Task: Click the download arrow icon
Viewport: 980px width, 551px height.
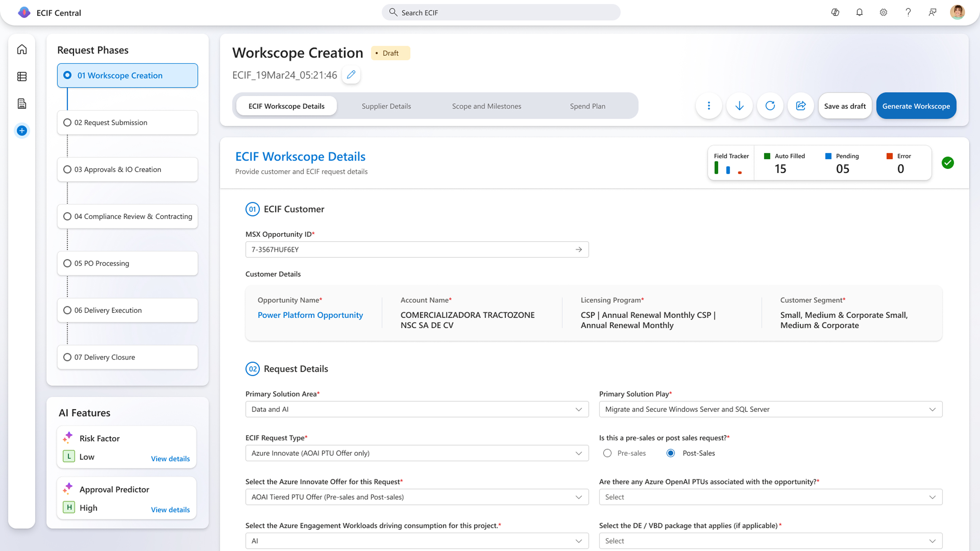Action: [x=739, y=106]
